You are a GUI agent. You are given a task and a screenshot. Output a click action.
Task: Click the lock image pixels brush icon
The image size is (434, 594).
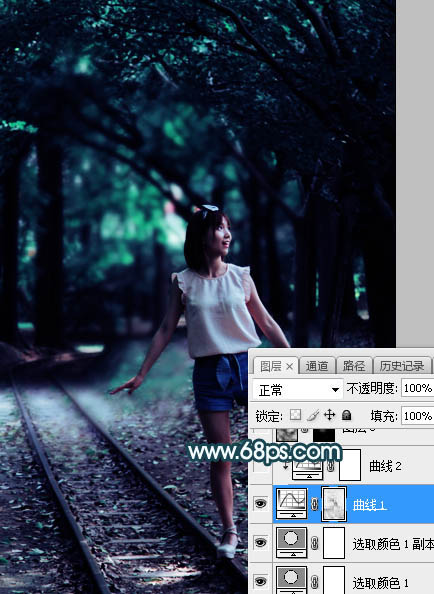coord(313,415)
